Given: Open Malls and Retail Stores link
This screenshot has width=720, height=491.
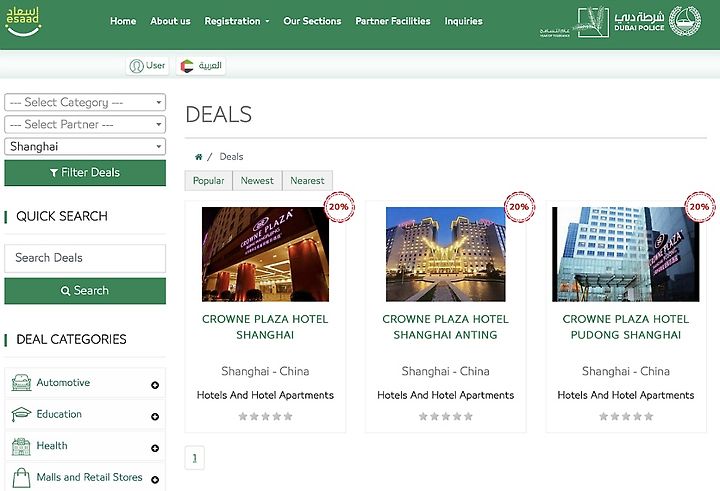Looking at the screenshot, I should pos(90,477).
